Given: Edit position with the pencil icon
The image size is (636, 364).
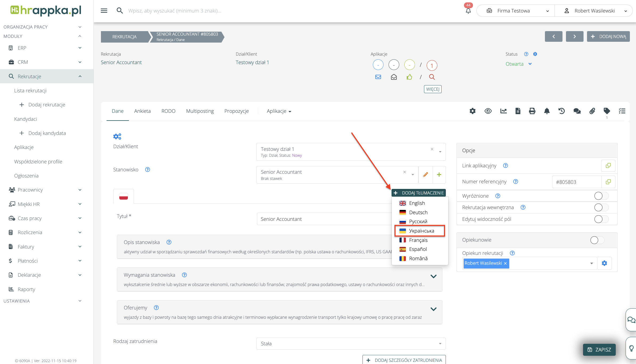Looking at the screenshot, I should [x=425, y=175].
